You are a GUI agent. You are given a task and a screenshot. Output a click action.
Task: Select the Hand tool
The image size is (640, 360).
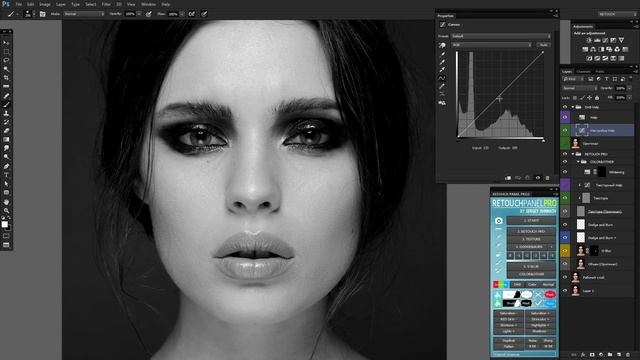tap(6, 201)
